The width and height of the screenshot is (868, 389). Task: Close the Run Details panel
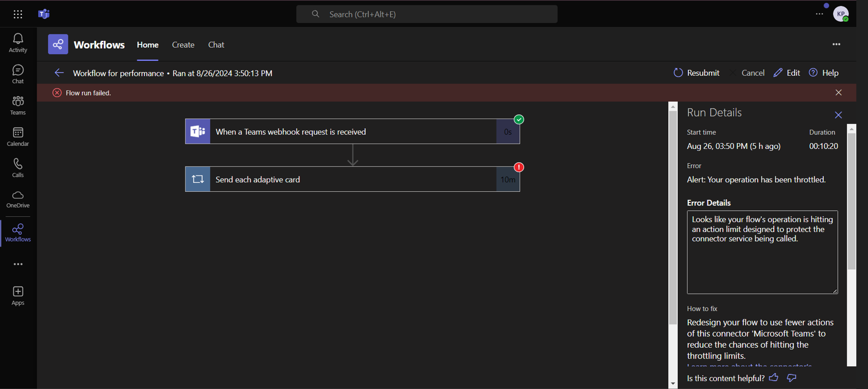coord(838,115)
